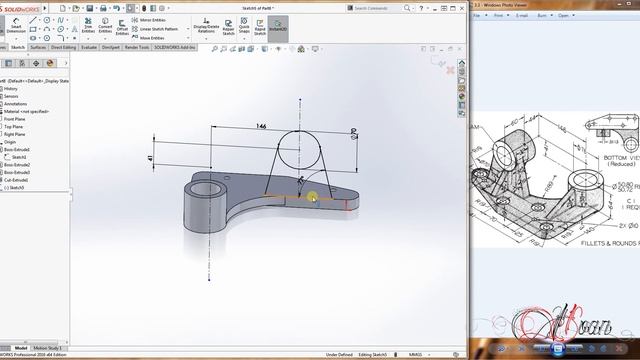Select Boss-Extrude2 in the feature tree
The image size is (640, 360).
point(17,165)
